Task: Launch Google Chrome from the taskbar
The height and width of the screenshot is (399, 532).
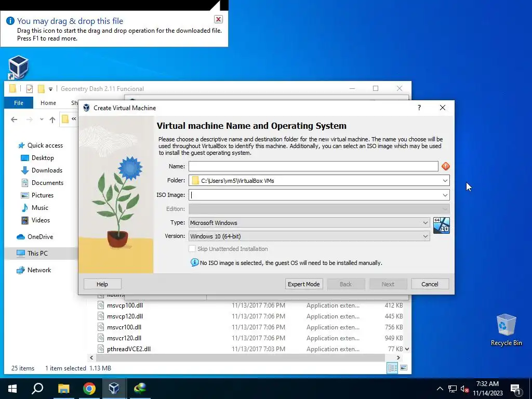Action: coord(89,389)
